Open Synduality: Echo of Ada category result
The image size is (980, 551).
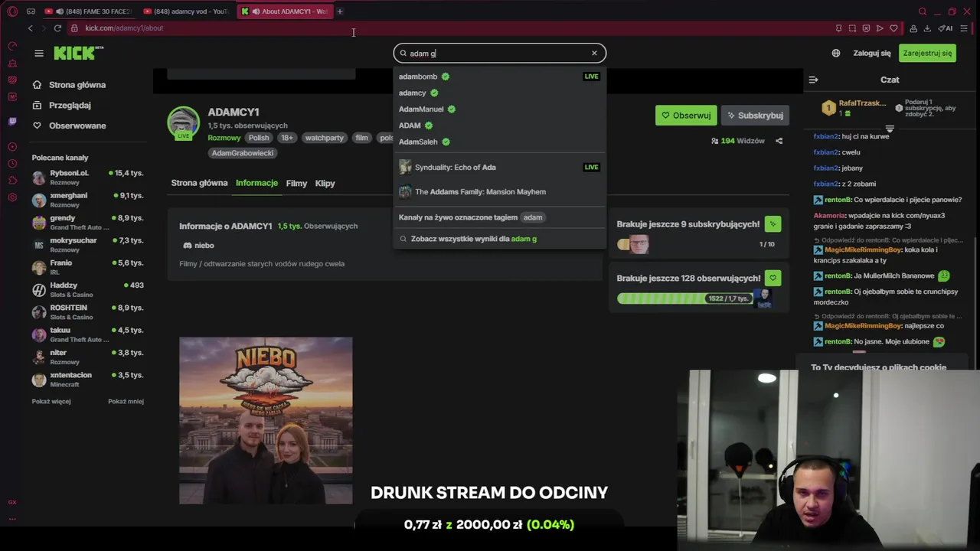pos(499,167)
